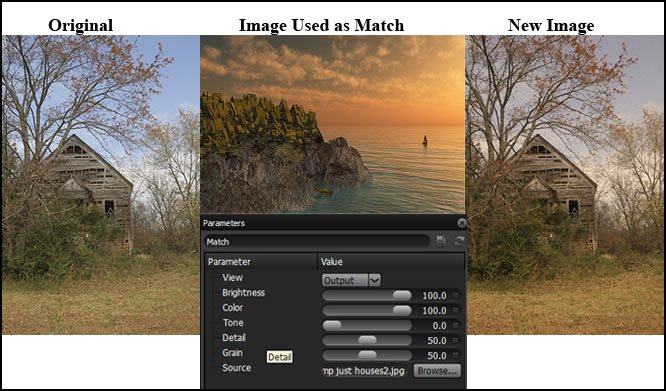Browse for a source image file
Image resolution: width=666 pixels, height=391 pixels.
(x=437, y=371)
